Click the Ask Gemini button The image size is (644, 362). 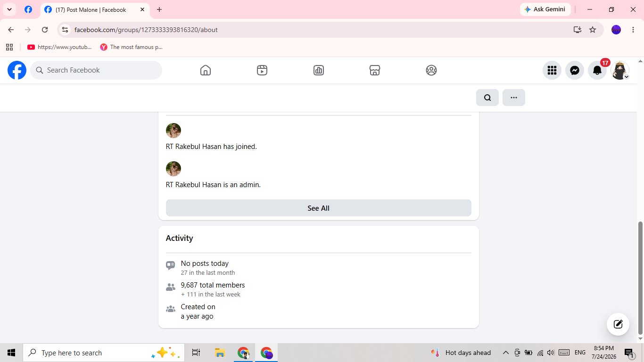[x=545, y=9]
